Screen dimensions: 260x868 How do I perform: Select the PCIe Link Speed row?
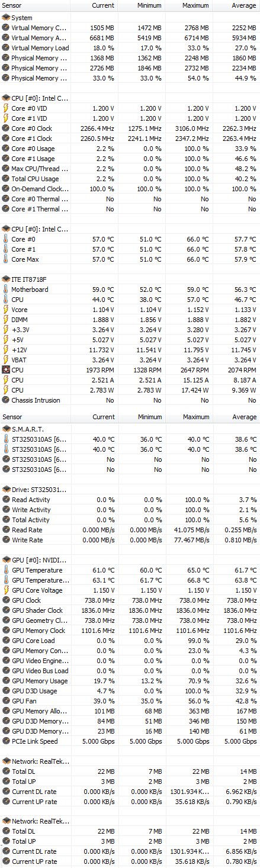click(x=130, y=741)
